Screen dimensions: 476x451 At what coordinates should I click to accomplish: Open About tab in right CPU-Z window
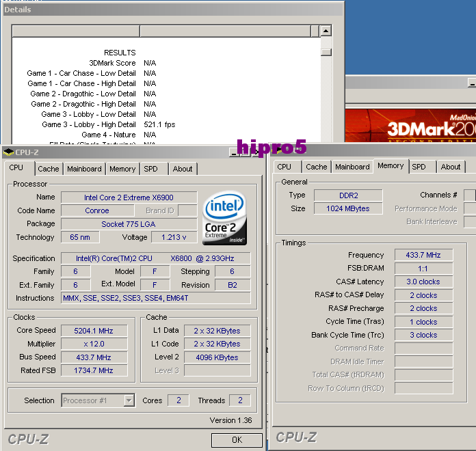[451, 167]
